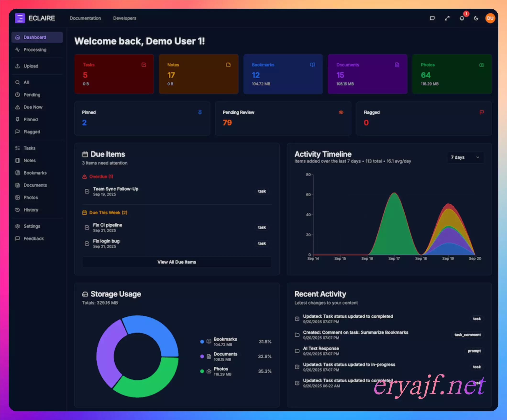Click View All Due Items button
507x420 pixels.
[x=177, y=262]
